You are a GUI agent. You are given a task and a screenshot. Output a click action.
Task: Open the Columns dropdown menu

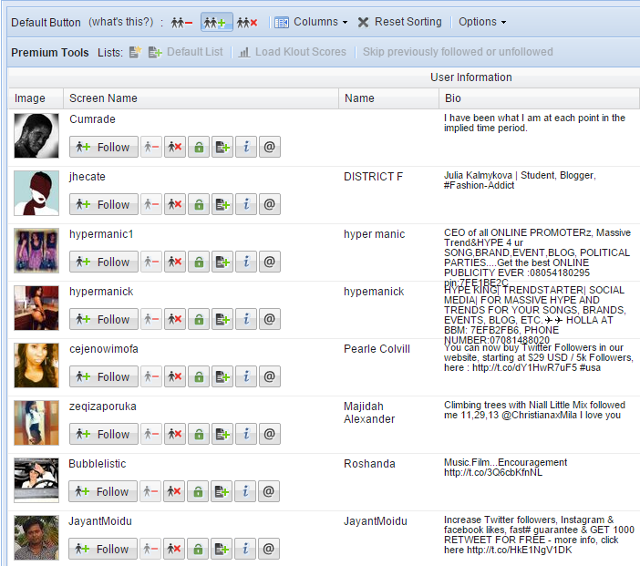311,21
